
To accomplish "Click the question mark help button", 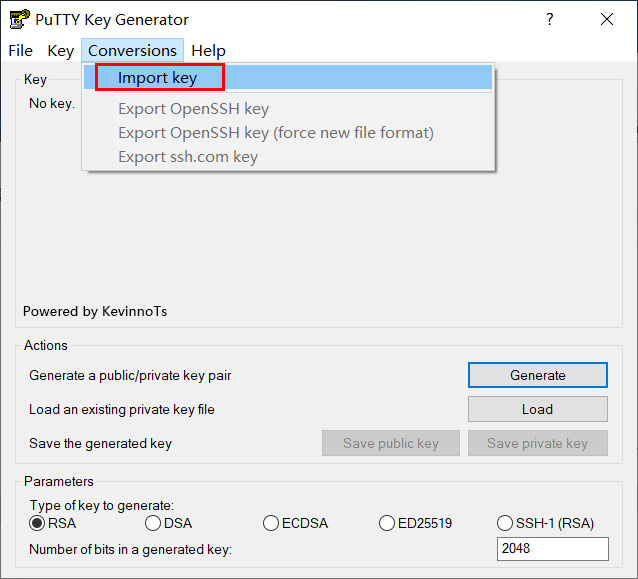I will click(549, 19).
